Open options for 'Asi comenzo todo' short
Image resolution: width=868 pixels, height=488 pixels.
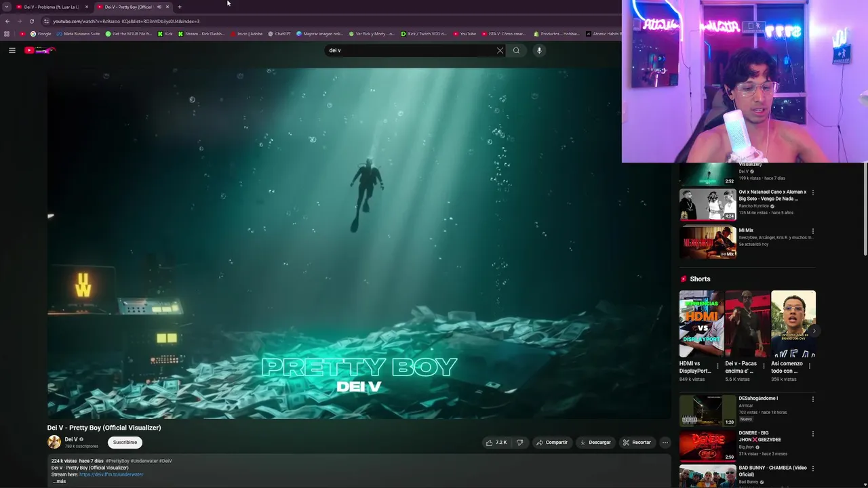pyautogui.click(x=810, y=366)
